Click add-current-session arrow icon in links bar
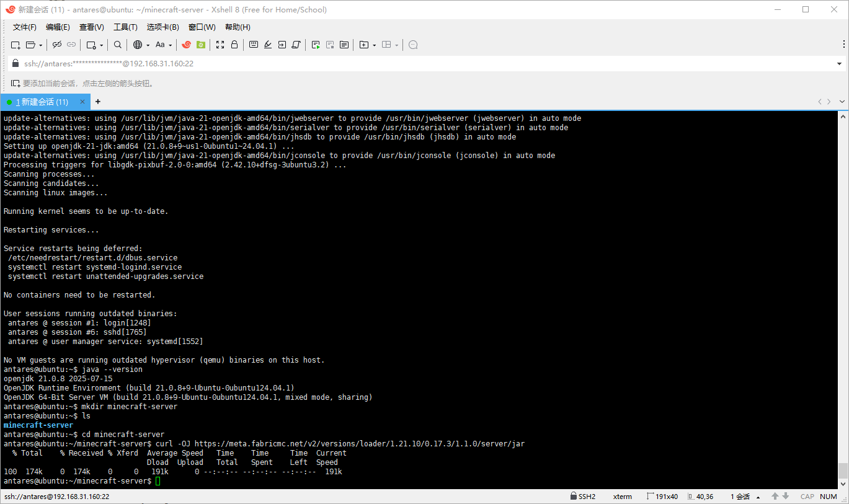This screenshot has width=849, height=504. [16, 83]
